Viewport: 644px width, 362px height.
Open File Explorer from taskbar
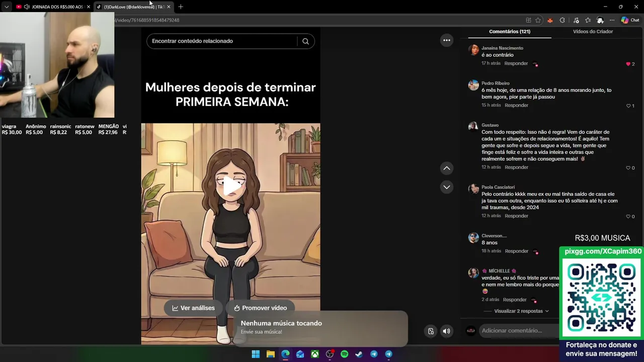(270, 354)
